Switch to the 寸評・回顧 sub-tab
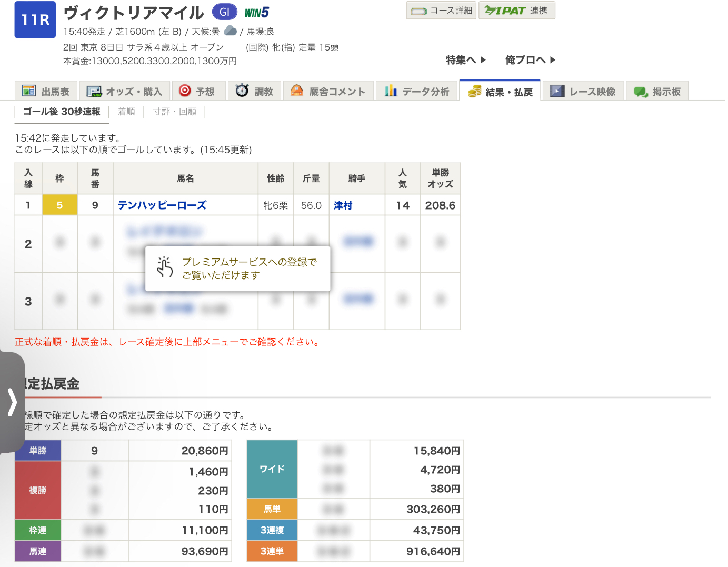Screen dimensions: 728x567 pos(174,112)
